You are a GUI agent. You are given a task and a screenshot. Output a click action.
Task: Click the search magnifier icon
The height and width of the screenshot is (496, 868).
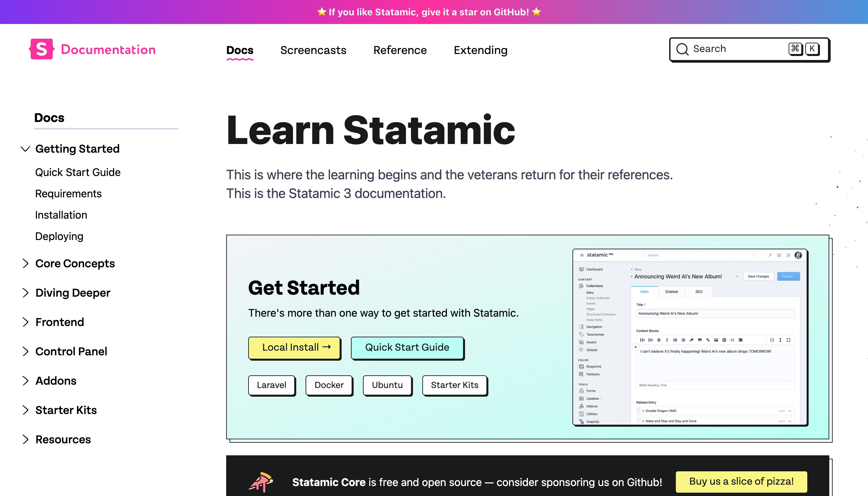coord(682,49)
